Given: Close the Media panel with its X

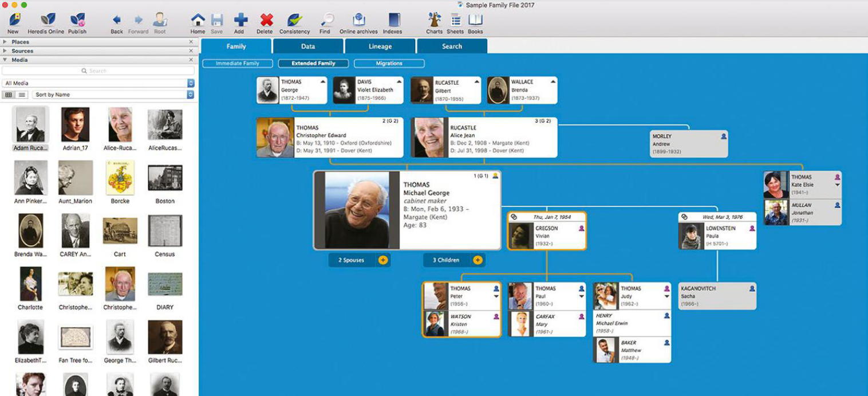Looking at the screenshot, I should pyautogui.click(x=191, y=60).
